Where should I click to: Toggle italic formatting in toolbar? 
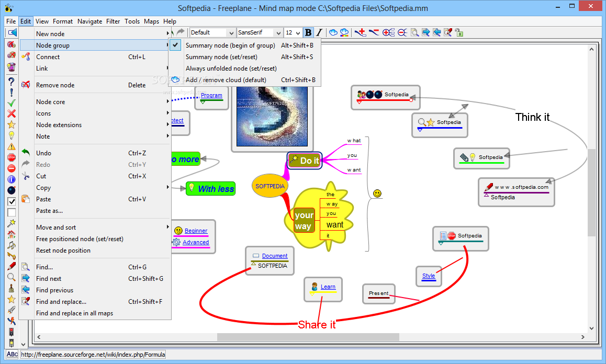pyautogui.click(x=319, y=32)
